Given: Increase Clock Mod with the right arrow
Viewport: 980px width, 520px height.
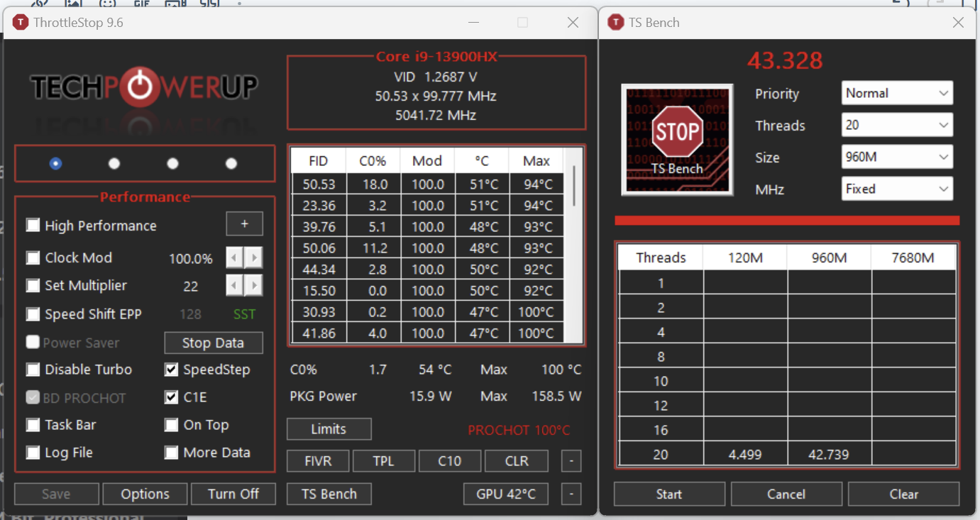Looking at the screenshot, I should [253, 258].
